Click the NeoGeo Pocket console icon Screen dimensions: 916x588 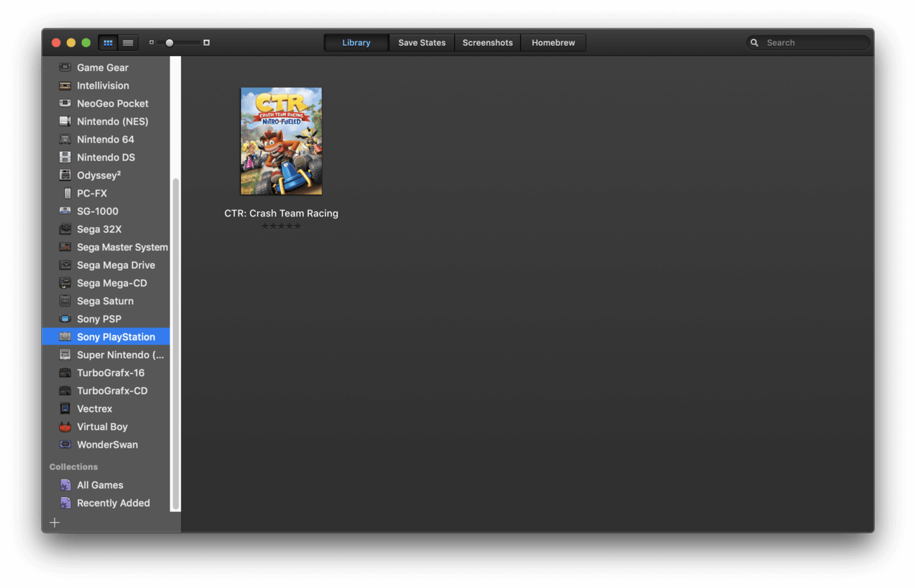[65, 103]
